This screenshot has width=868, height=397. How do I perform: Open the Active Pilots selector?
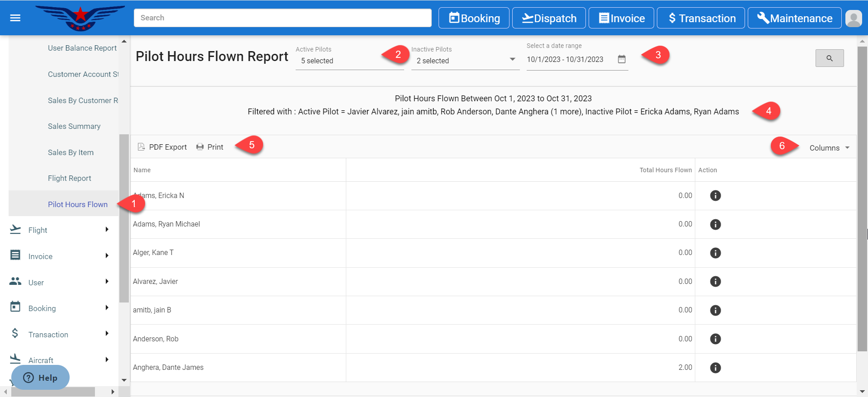pyautogui.click(x=349, y=61)
